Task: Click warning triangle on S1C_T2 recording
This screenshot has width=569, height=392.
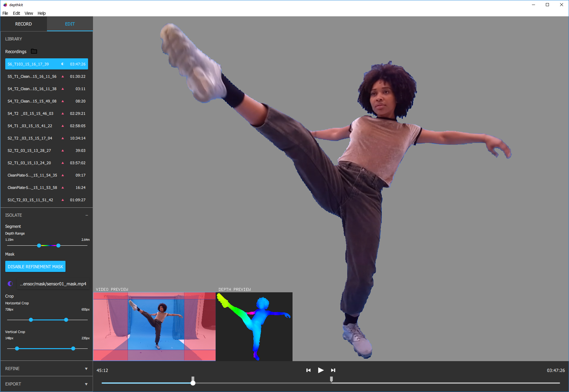Action: coord(63,200)
